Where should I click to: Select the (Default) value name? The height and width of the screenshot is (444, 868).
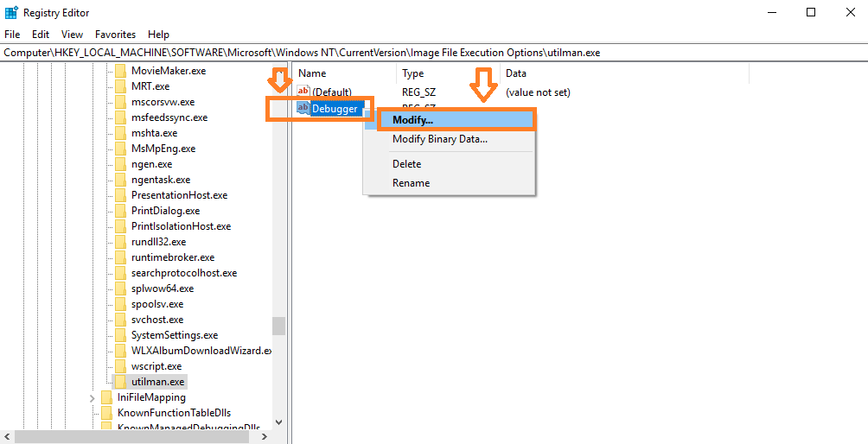[331, 92]
